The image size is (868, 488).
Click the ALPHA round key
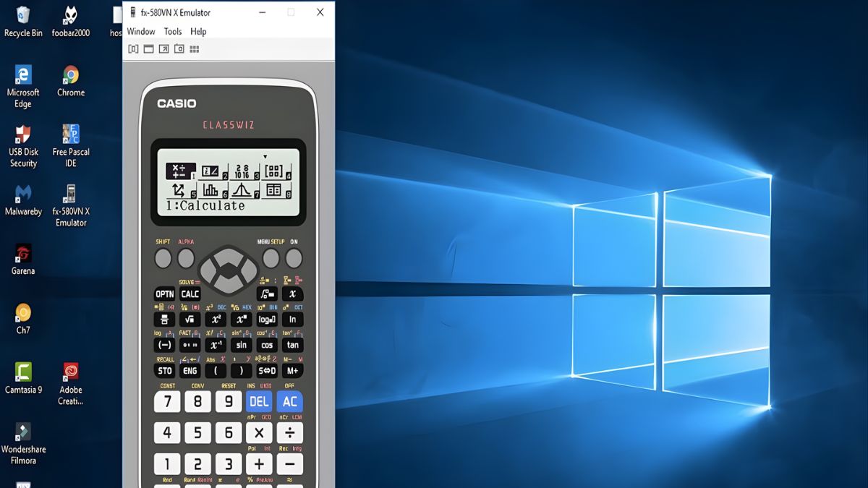[186, 258]
